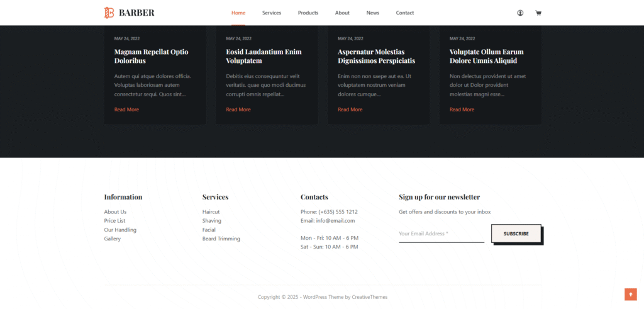This screenshot has height=309, width=644.
Task: Visit the Gallery footer link
Action: [x=113, y=239]
